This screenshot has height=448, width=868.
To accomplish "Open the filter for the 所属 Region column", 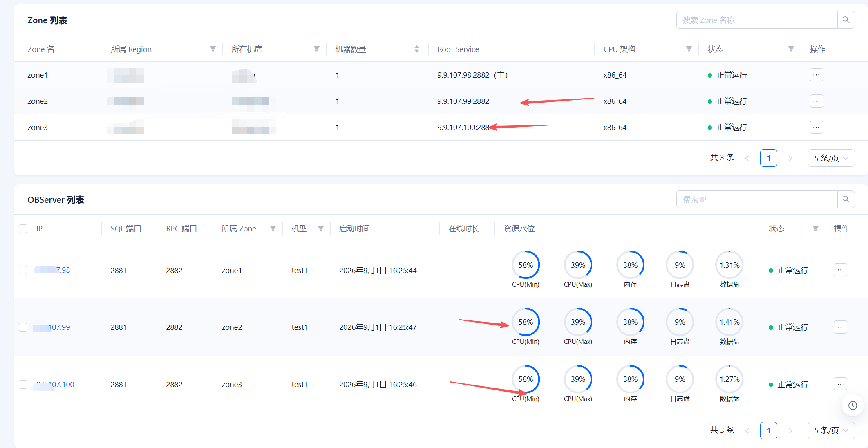I will coord(213,49).
